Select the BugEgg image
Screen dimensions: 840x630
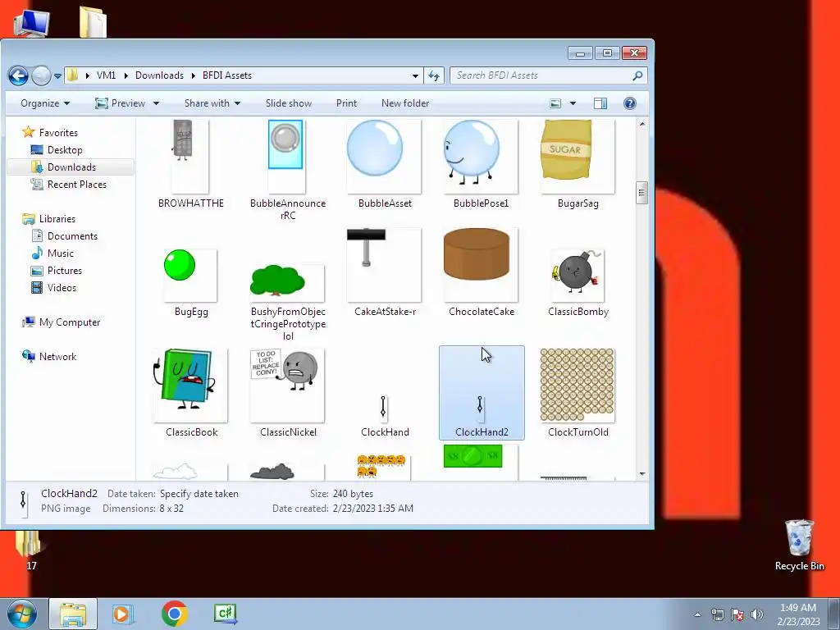(190, 284)
